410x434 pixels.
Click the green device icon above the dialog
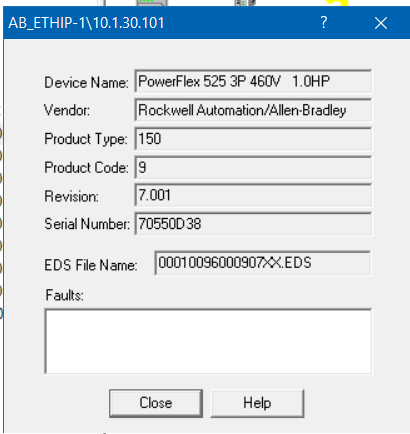[x=152, y=3]
